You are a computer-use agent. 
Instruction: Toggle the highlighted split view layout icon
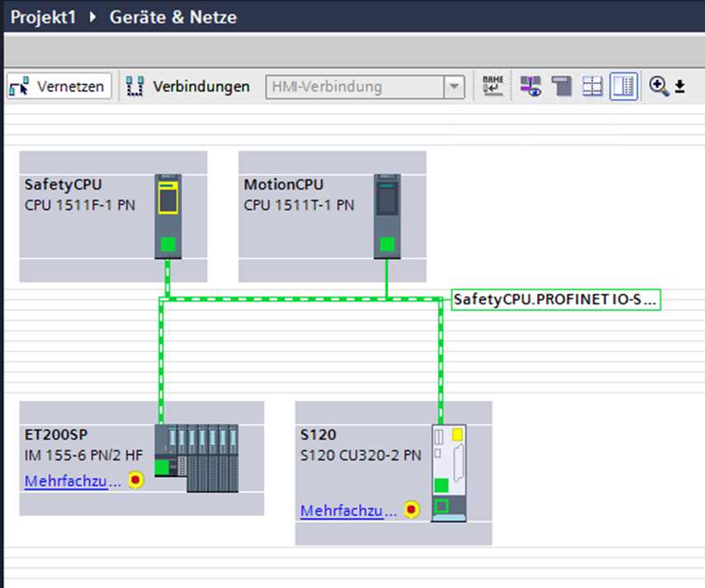pyautogui.click(x=623, y=86)
